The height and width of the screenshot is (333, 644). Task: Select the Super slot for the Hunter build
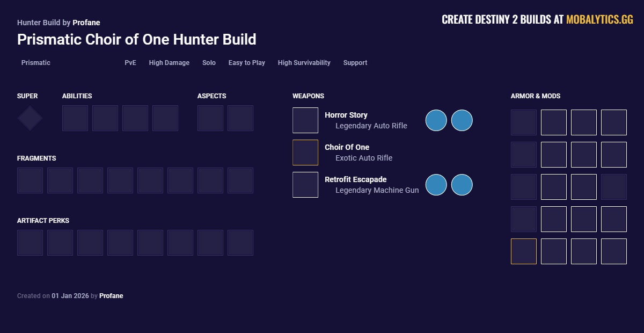click(x=30, y=118)
